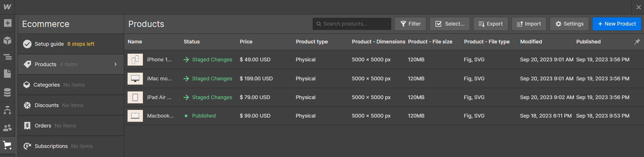The width and height of the screenshot is (644, 157).
Task: Click the $ 99.00 USD price
Action: pyautogui.click(x=255, y=116)
